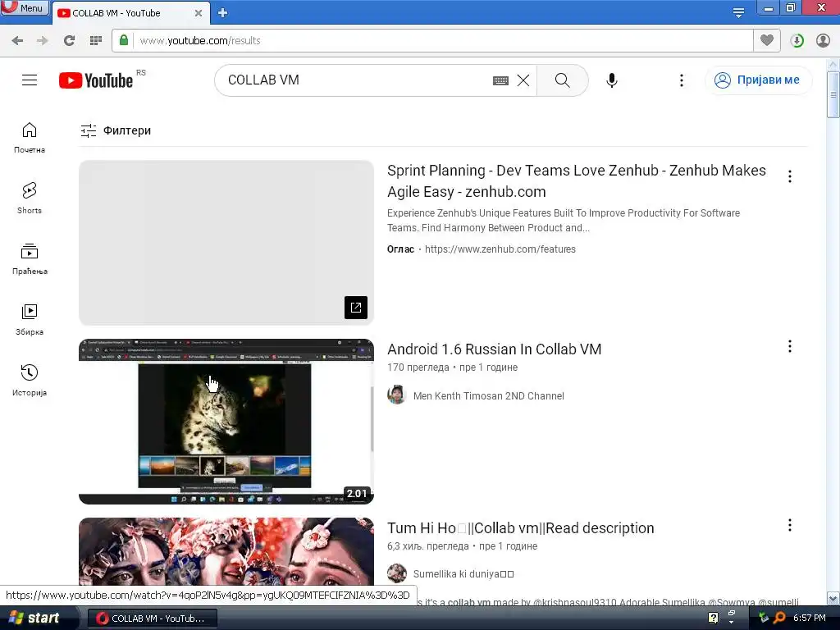Screen dimensions: 840x630
Task: Add page to bookmarks with heart icon
Action: (767, 40)
